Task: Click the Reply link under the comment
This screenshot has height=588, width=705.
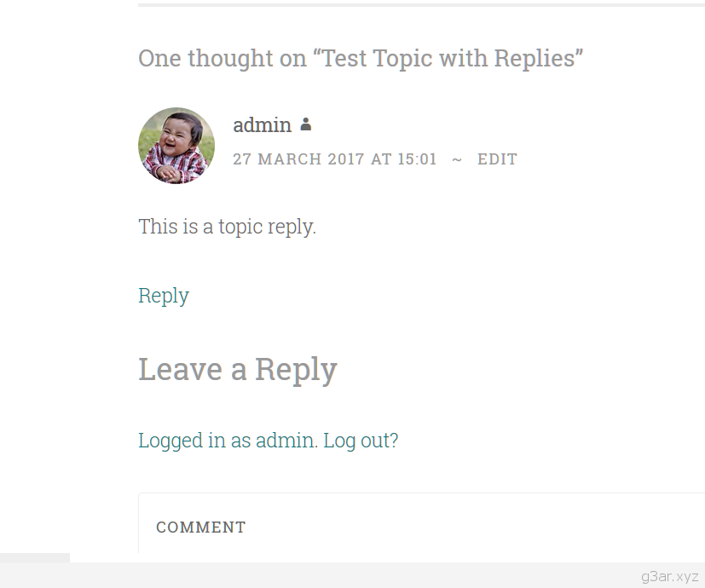Action: coord(164,296)
